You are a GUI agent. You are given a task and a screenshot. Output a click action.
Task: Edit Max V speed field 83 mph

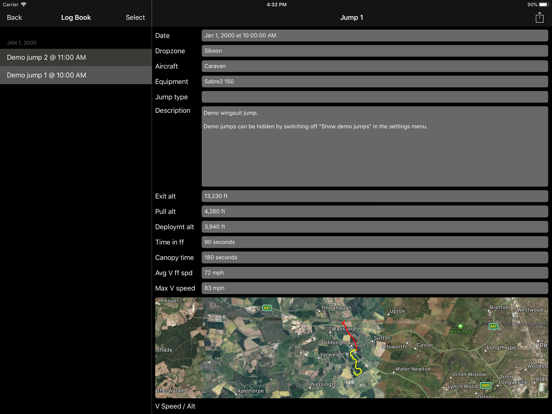click(375, 288)
